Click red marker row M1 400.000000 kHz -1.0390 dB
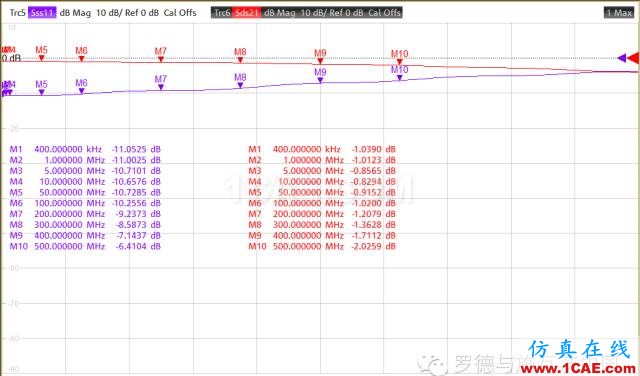Screen dimensions: 640x376 [x=322, y=149]
